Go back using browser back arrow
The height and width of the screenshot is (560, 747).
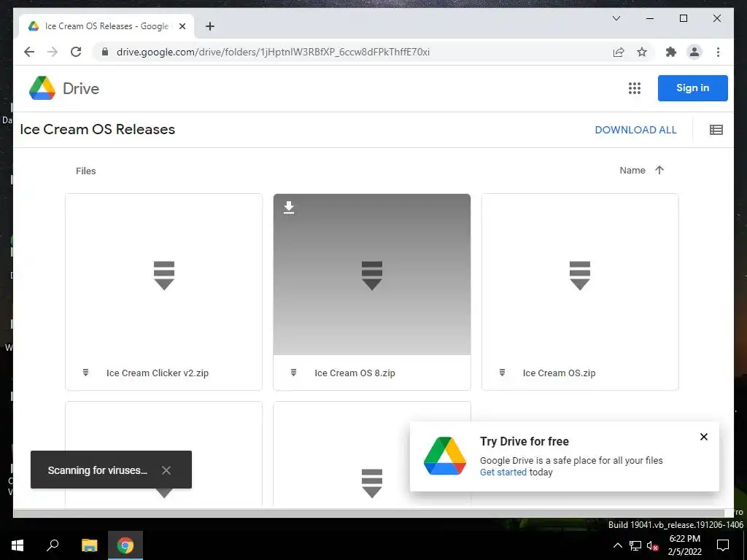point(29,52)
